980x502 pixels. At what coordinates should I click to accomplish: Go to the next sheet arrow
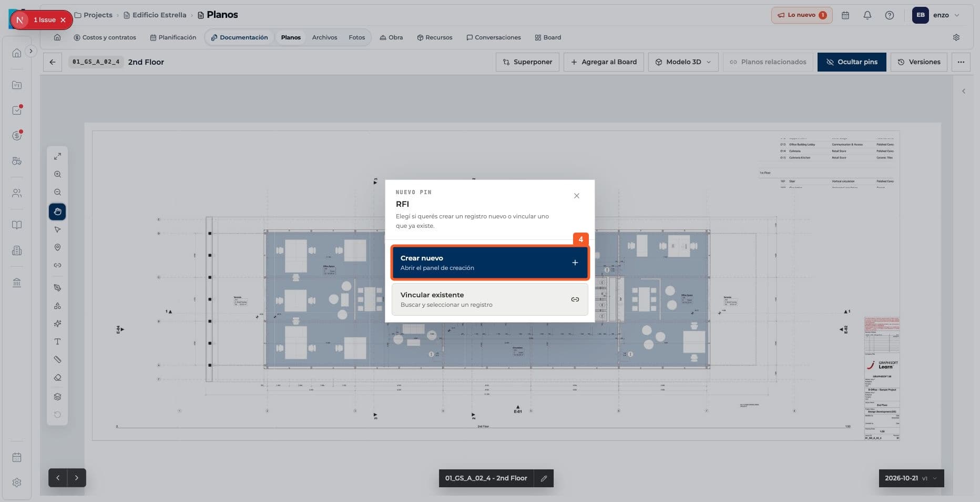[77, 478]
